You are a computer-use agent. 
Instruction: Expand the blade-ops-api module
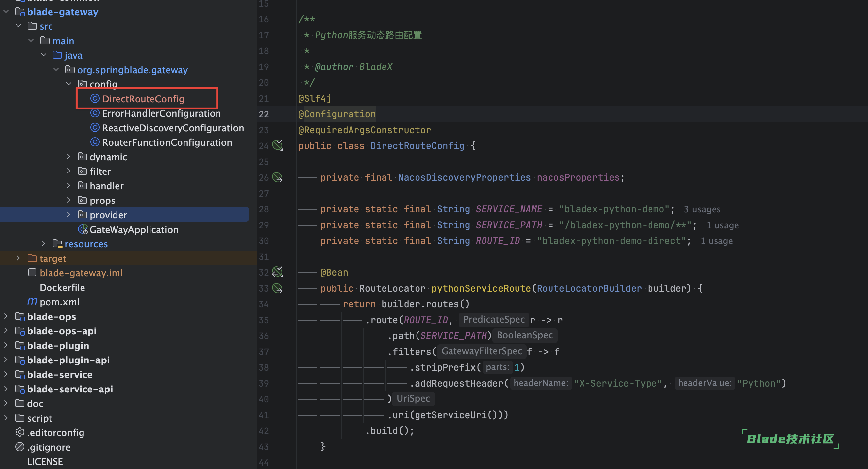[x=6, y=330]
